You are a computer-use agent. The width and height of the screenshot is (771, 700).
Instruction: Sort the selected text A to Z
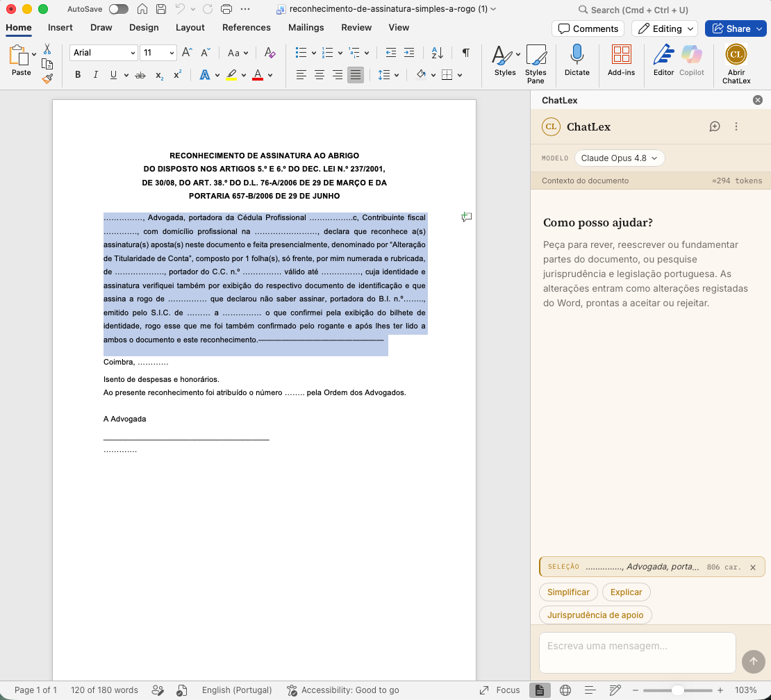(x=437, y=52)
